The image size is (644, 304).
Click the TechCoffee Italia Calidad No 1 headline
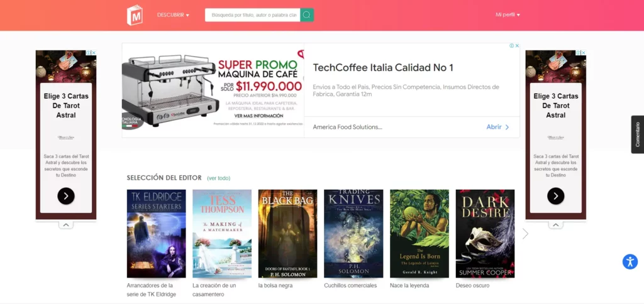(x=383, y=68)
